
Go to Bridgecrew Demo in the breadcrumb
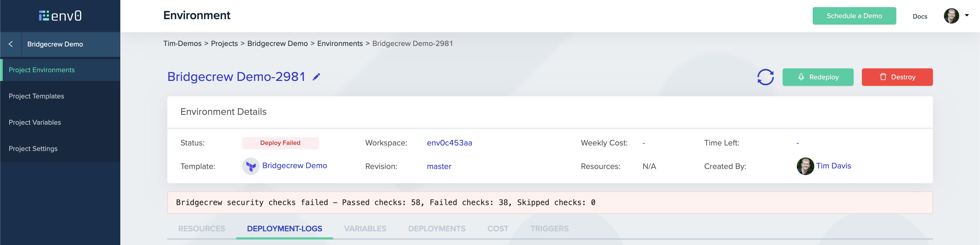point(278,44)
